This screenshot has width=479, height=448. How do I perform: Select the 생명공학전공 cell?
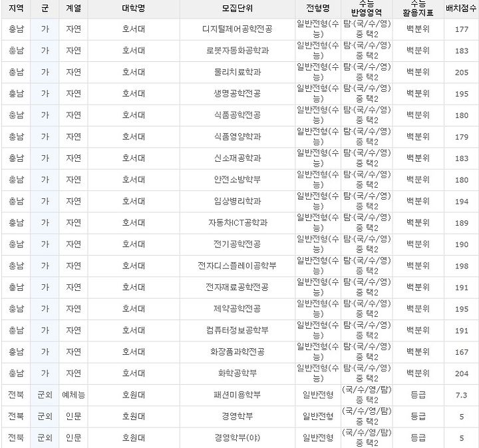pyautogui.click(x=238, y=94)
